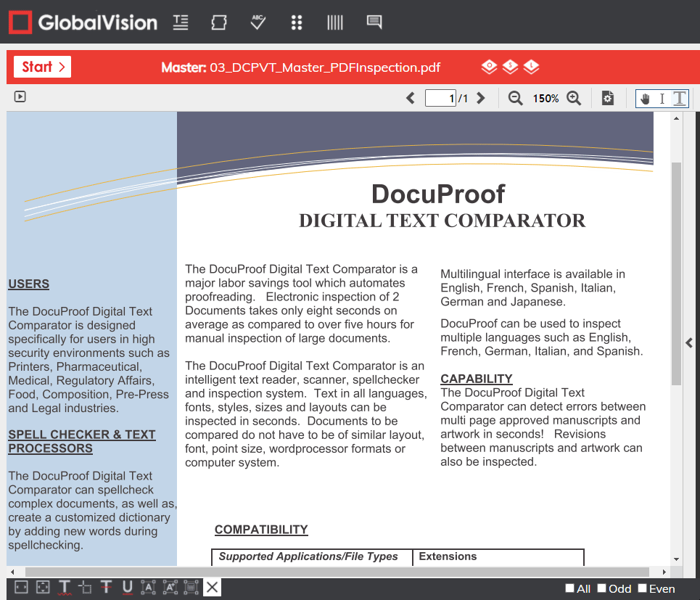The width and height of the screenshot is (700, 600).
Task: Open the spell check module icon
Action: tap(258, 22)
